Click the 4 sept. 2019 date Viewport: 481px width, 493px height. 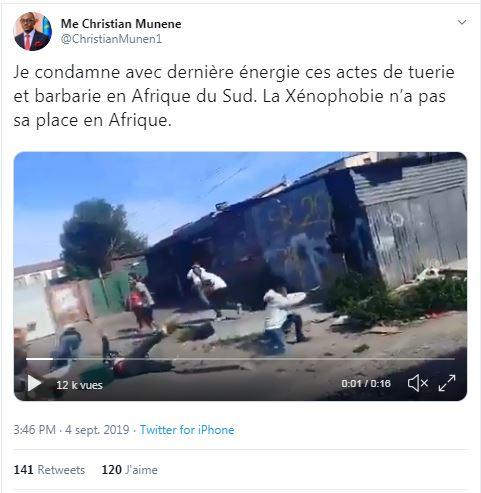97,430
